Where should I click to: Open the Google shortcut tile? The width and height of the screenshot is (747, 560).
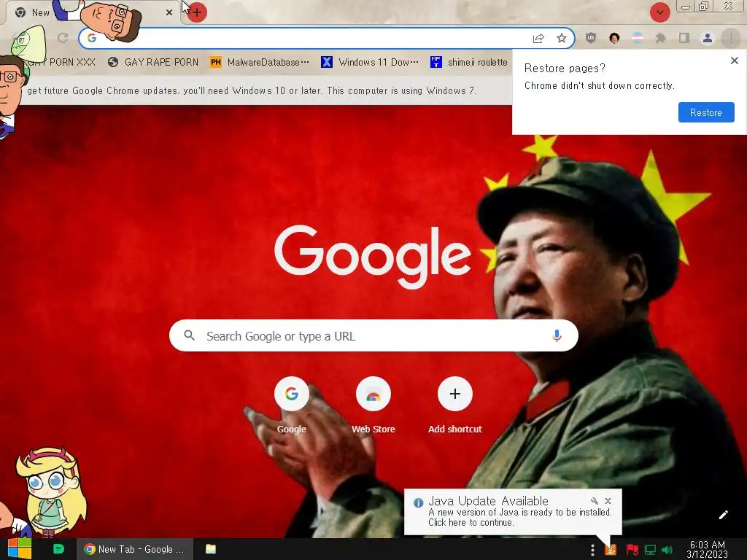pyautogui.click(x=292, y=405)
